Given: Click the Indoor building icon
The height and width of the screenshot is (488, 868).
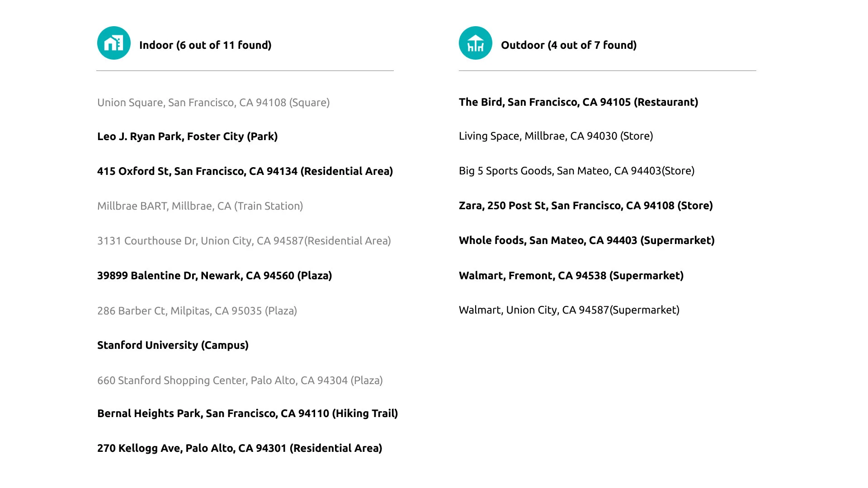Looking at the screenshot, I should (114, 43).
